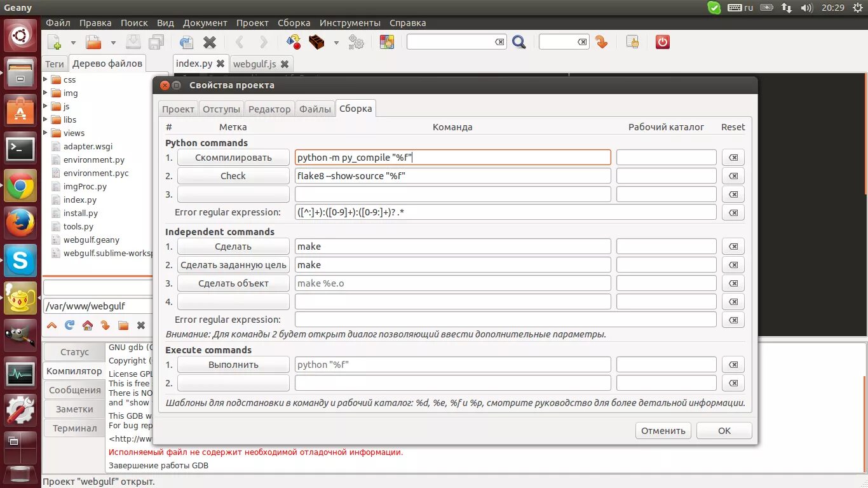
Task: Cancel the dialog with Отменить
Action: tap(663, 431)
